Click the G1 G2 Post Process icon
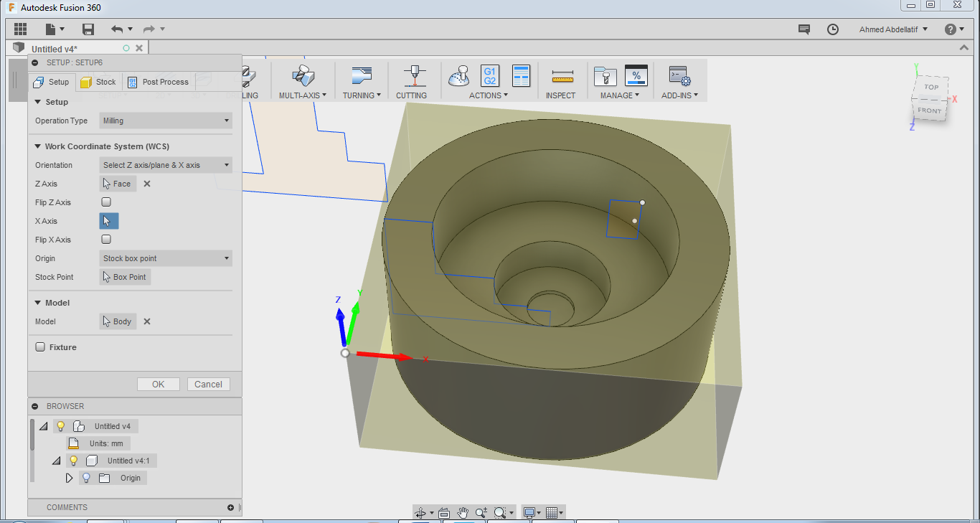This screenshot has width=980, height=523. pyautogui.click(x=490, y=75)
